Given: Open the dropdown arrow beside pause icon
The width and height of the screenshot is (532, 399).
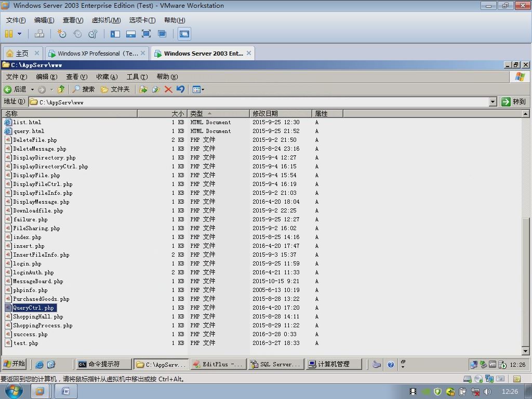Looking at the screenshot, I should click(x=19, y=34).
